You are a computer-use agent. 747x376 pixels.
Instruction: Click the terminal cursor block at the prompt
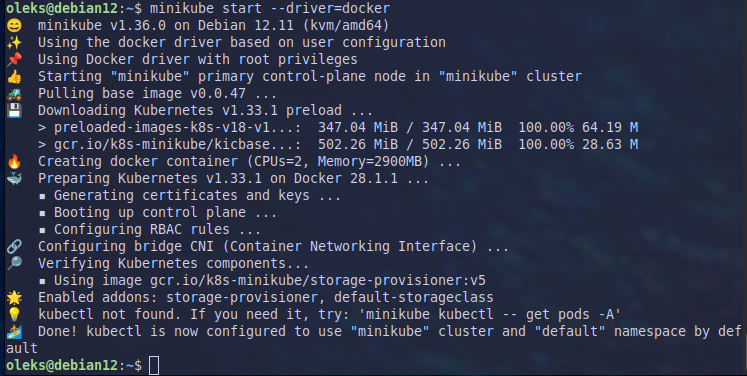coord(154,366)
